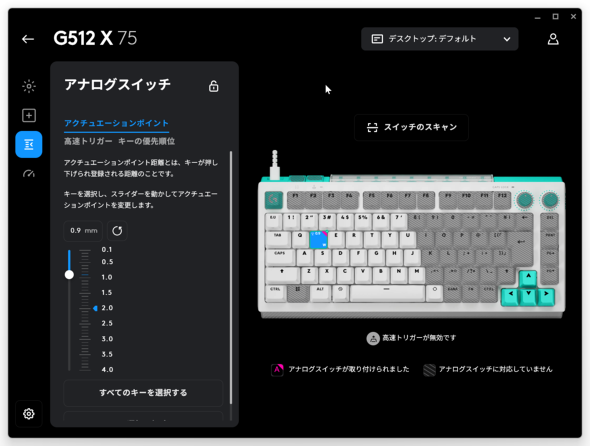
Task: Open the lighting (sun) sidebar icon
Action: (29, 86)
